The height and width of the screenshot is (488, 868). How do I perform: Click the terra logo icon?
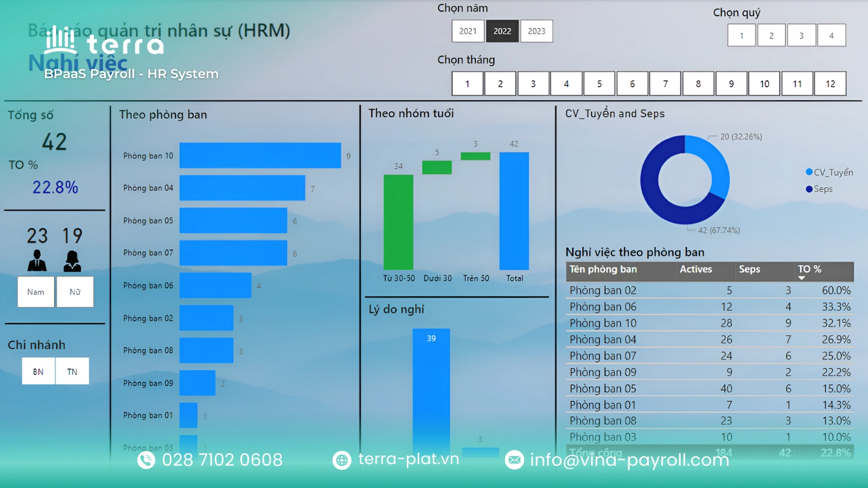click(x=60, y=40)
